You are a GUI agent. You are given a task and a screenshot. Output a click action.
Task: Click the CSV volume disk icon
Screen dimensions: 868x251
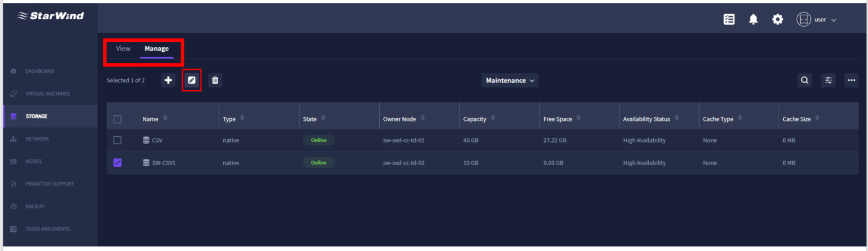pyautogui.click(x=146, y=140)
